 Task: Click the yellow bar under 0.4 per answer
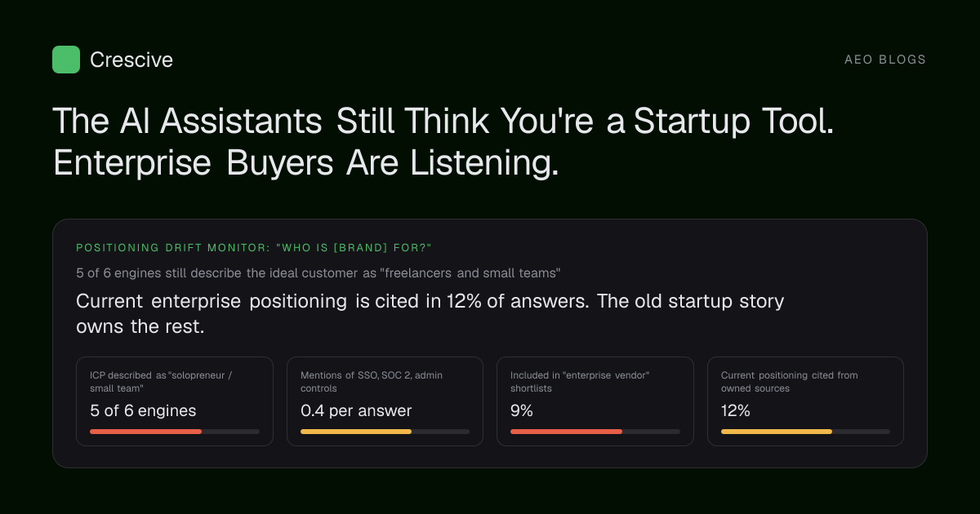tap(356, 431)
